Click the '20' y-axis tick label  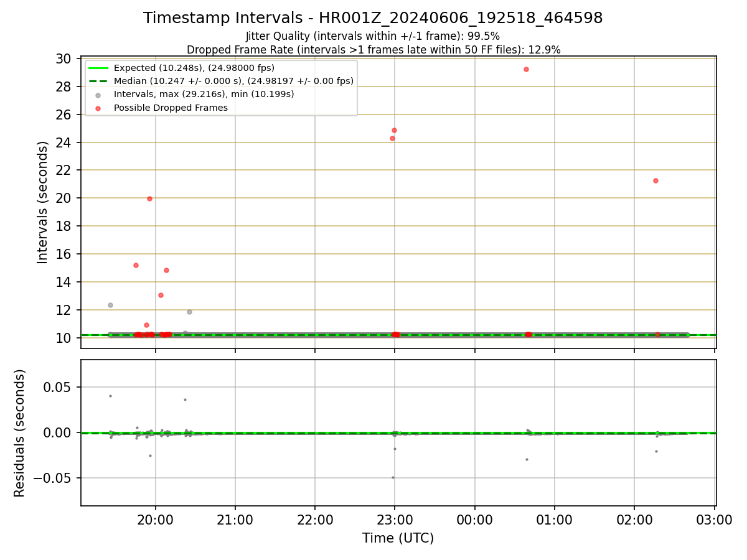coord(65,198)
